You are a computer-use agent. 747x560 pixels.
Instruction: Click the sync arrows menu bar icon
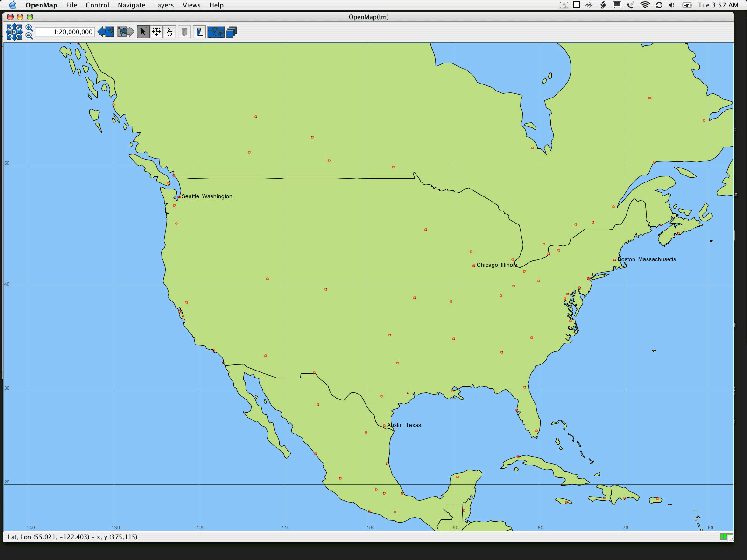click(x=659, y=5)
